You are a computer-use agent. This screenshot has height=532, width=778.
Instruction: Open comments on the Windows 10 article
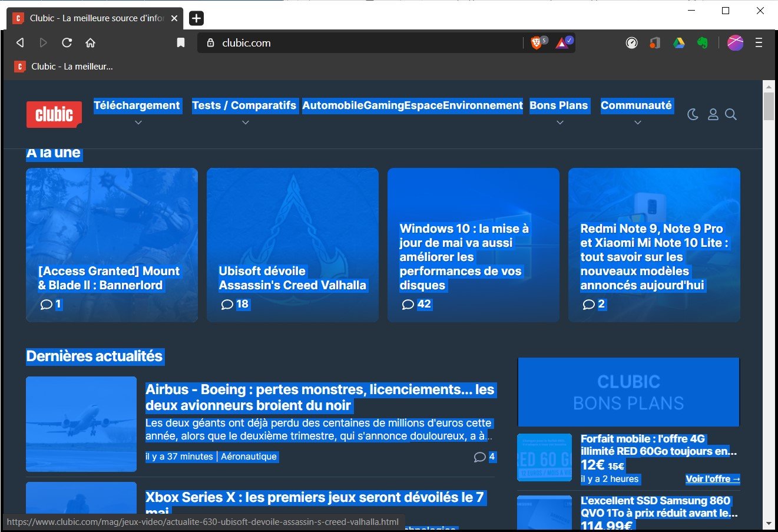(x=416, y=305)
